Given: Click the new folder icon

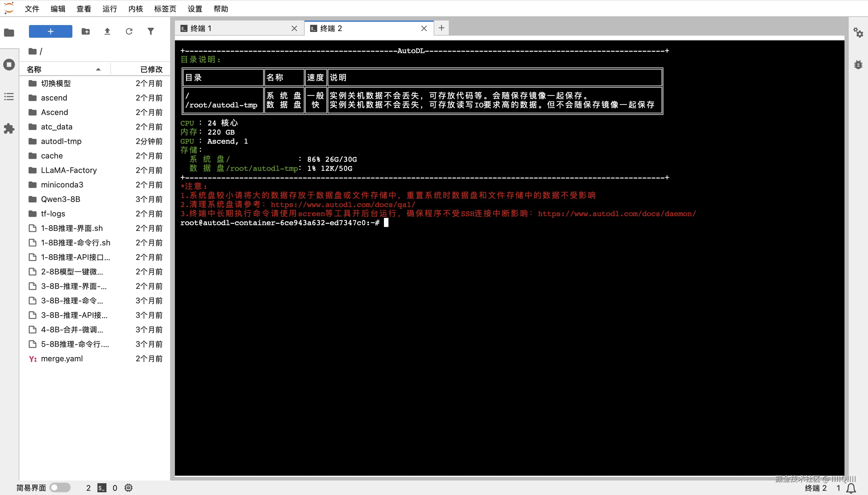Looking at the screenshot, I should (86, 32).
